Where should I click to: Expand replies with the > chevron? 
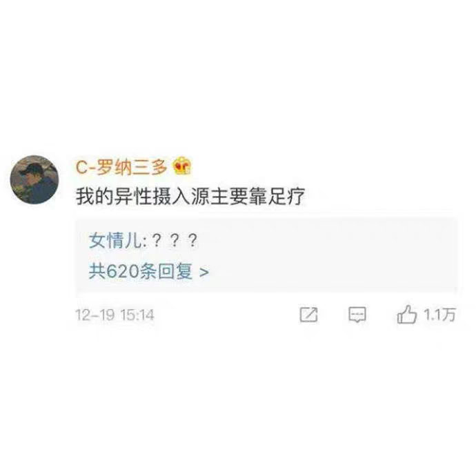[x=204, y=272]
